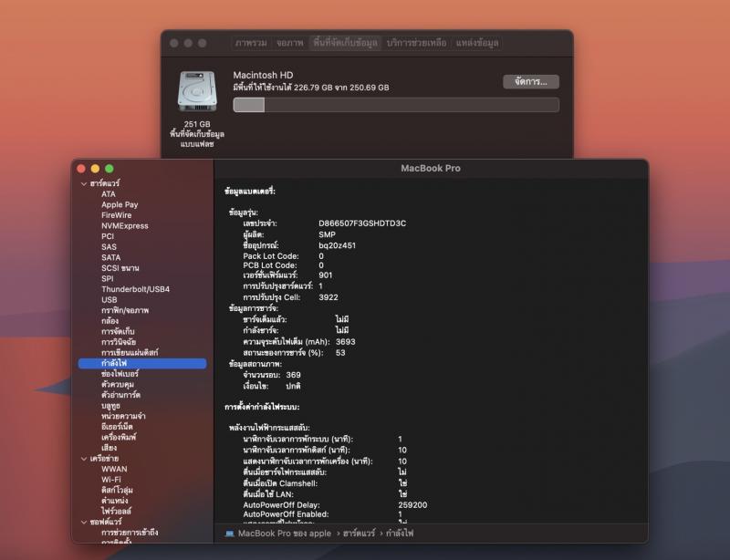Select ตำแหน่ง in the sidebar

click(115, 501)
